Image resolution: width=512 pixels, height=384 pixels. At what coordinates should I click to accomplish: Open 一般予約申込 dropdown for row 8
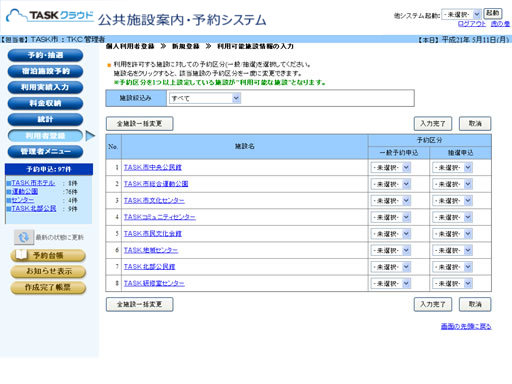390,284
